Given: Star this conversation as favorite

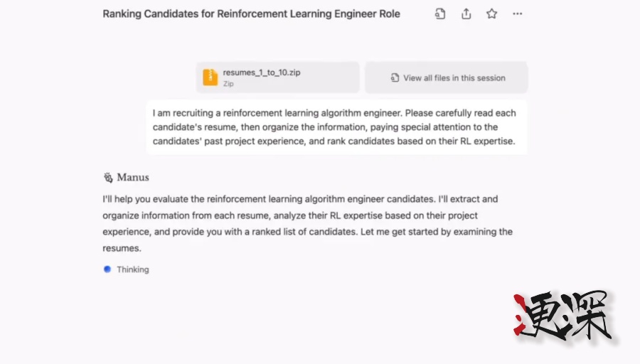Looking at the screenshot, I should (x=492, y=14).
